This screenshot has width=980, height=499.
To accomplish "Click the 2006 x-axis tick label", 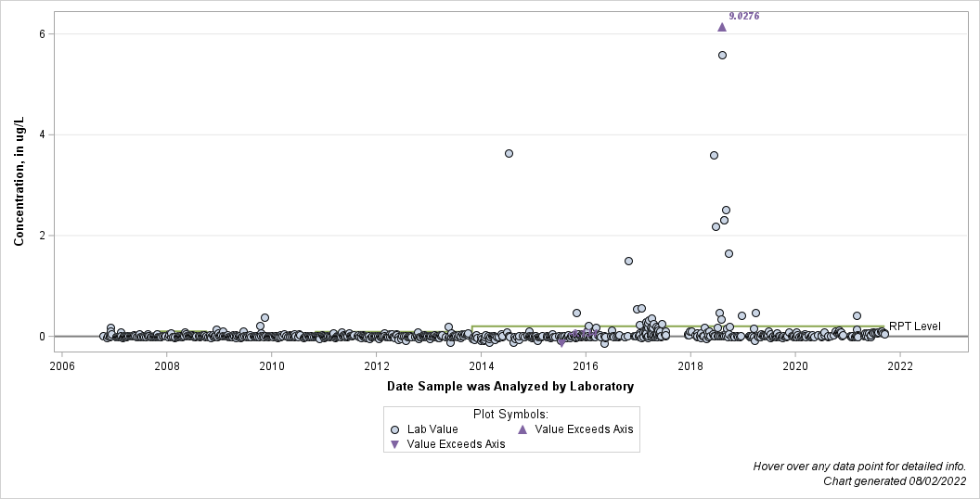I will [62, 366].
